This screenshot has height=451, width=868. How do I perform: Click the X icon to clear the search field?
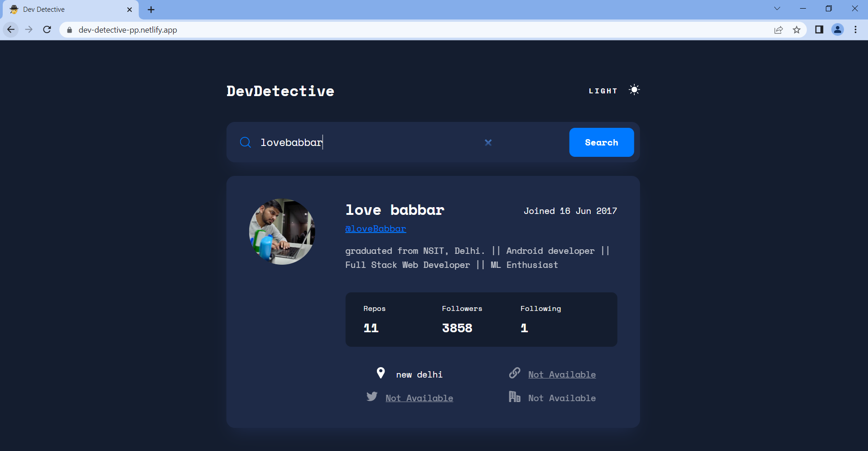pos(488,142)
